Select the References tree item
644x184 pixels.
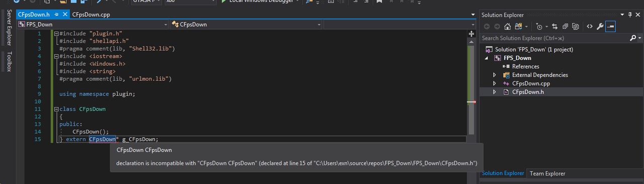click(x=525, y=66)
